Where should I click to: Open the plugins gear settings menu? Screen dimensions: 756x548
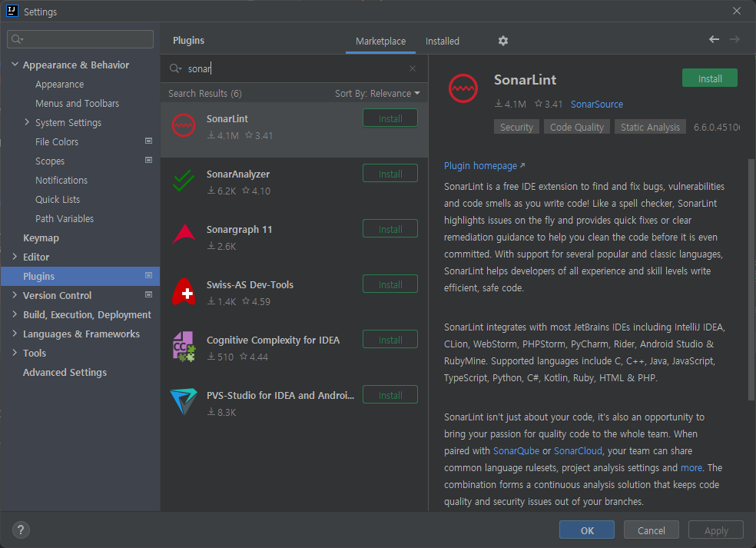[503, 41]
